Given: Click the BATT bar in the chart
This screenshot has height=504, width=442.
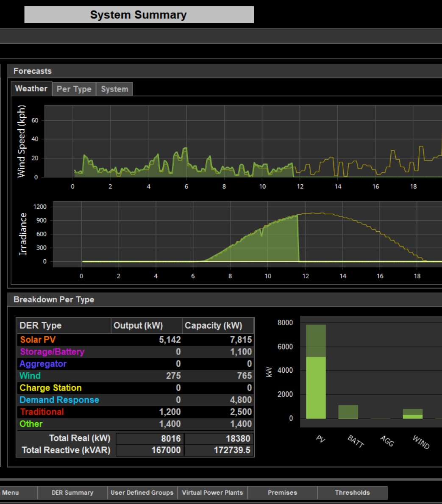Looking at the screenshot, I should pos(348,412).
